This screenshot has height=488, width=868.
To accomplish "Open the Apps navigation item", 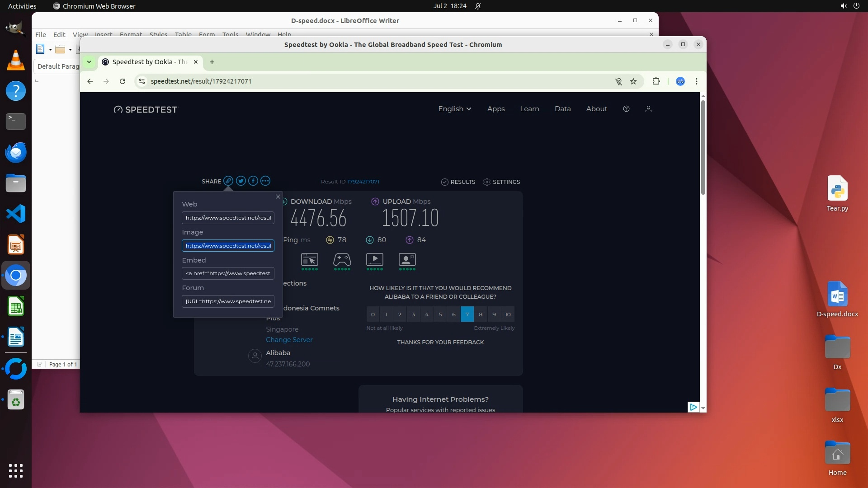I will [x=496, y=109].
